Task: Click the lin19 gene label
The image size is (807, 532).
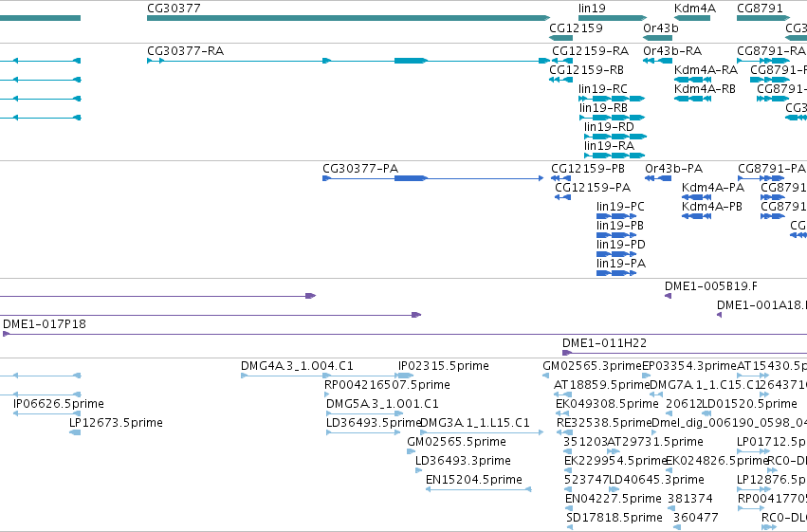Action: [x=592, y=9]
